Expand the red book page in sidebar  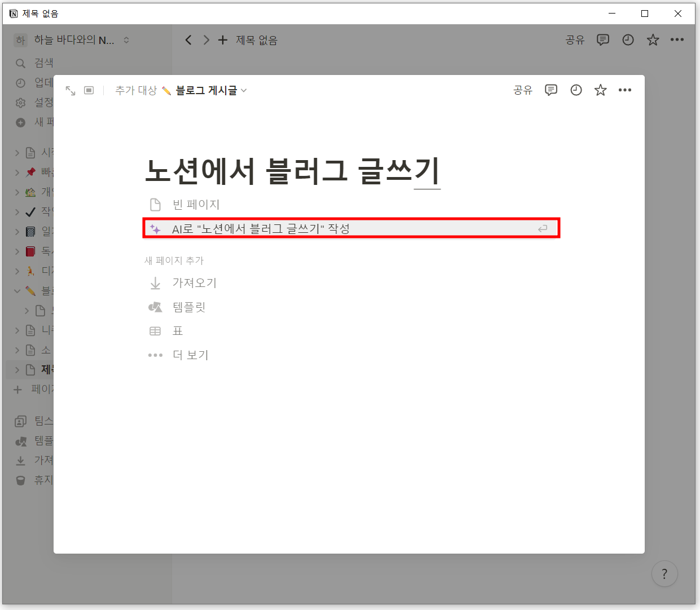coord(17,251)
